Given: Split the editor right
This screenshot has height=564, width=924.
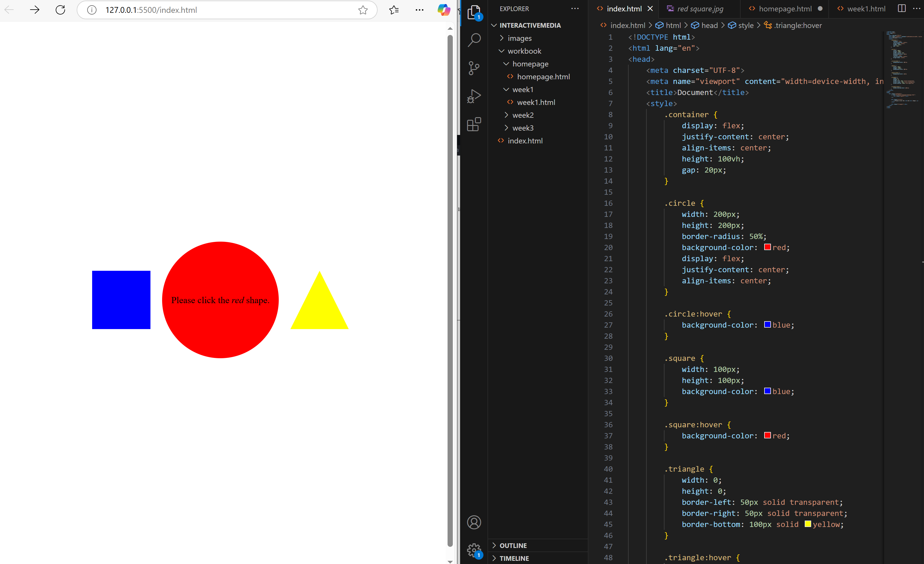Looking at the screenshot, I should point(902,9).
